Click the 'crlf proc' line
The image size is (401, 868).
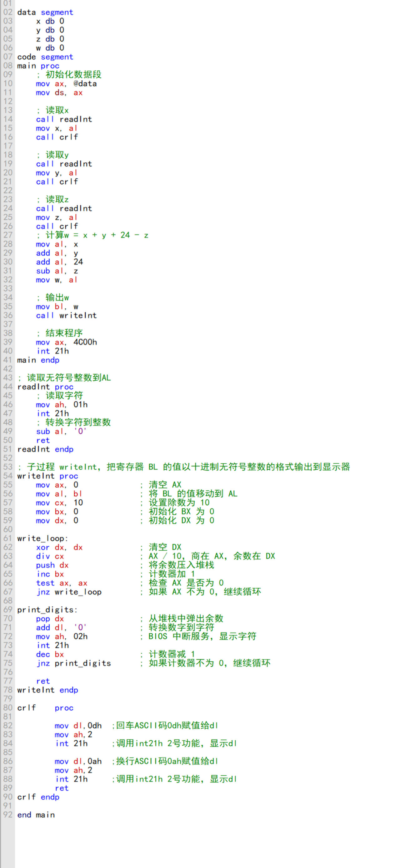[x=45, y=707]
